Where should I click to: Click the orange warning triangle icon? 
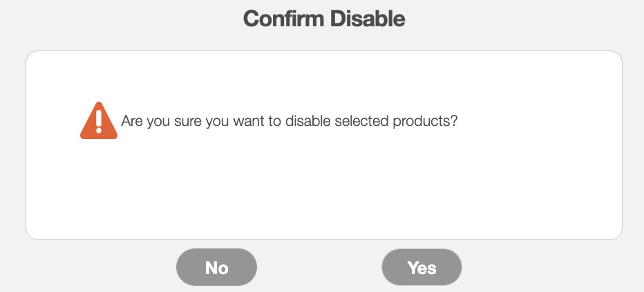99,121
